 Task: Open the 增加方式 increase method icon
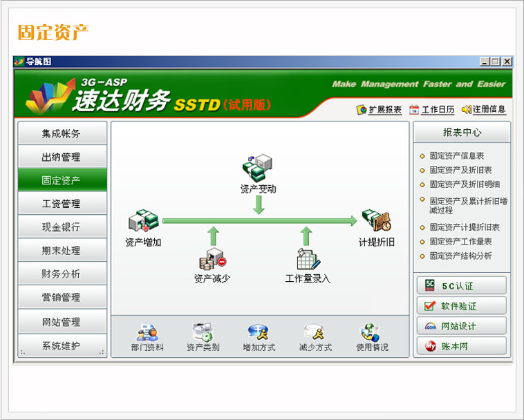[259, 332]
